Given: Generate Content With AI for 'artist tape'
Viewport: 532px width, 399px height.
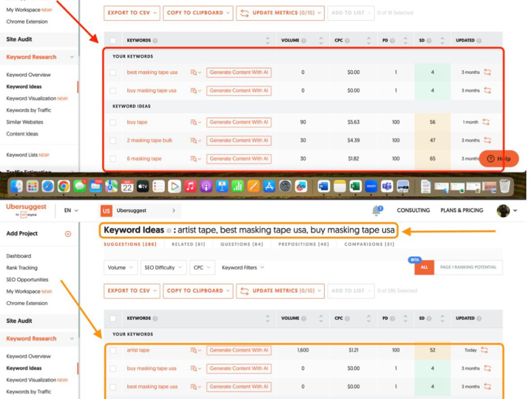Looking at the screenshot, I should pos(239,350).
